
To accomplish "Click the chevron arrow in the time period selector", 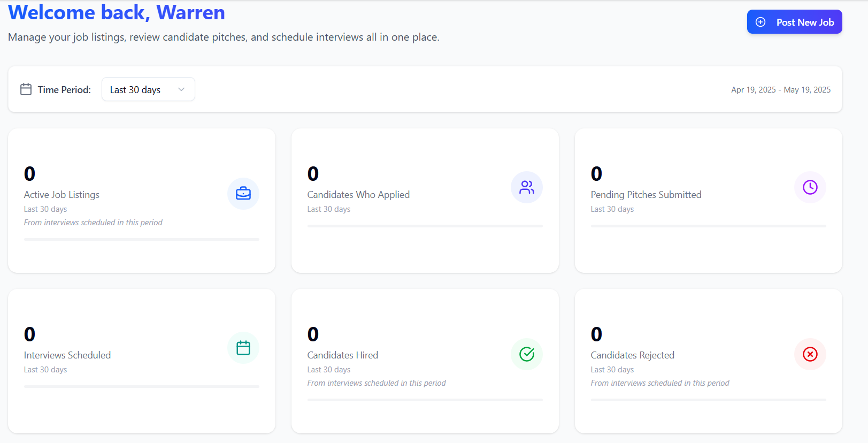I will 181,89.
